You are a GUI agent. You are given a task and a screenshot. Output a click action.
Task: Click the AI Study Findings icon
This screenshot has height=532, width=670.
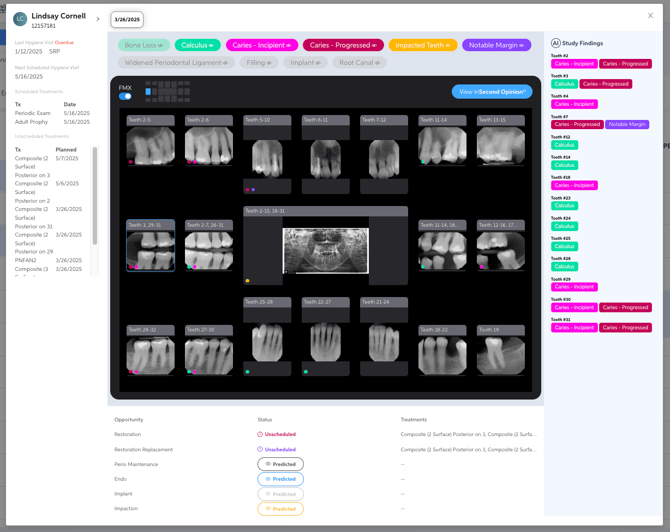point(555,43)
